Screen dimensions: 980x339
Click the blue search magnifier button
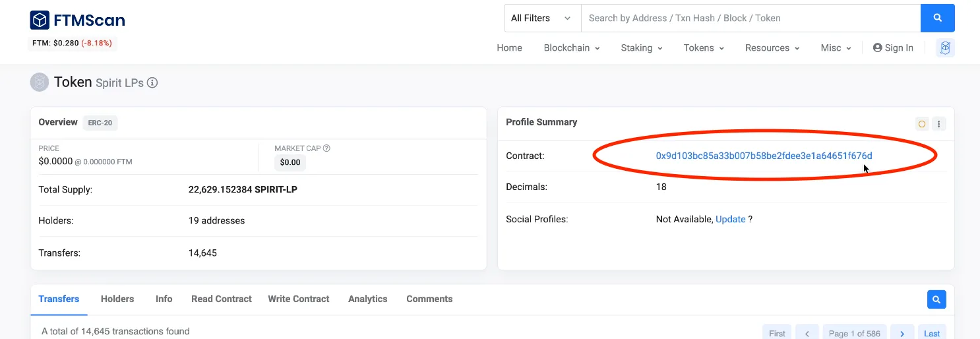(937, 18)
